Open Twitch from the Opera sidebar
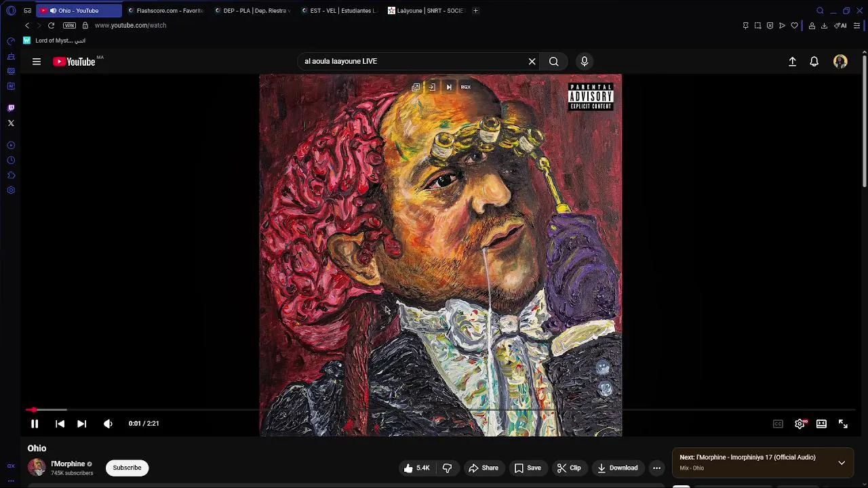The image size is (868, 488). pyautogui.click(x=11, y=108)
